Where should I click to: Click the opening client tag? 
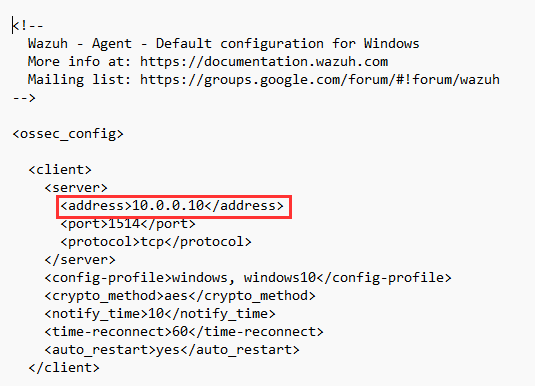point(60,170)
